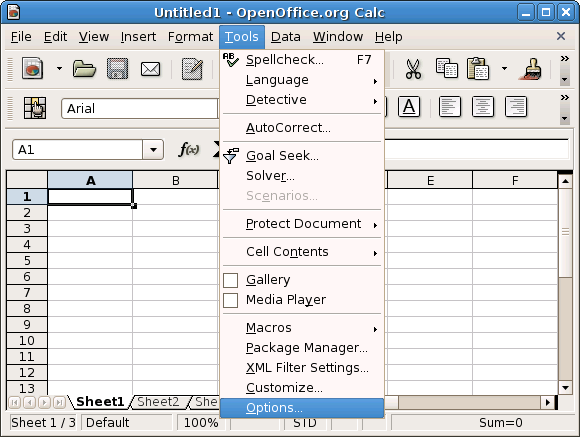Open the File menu
This screenshot has width=580, height=437.
(21, 37)
